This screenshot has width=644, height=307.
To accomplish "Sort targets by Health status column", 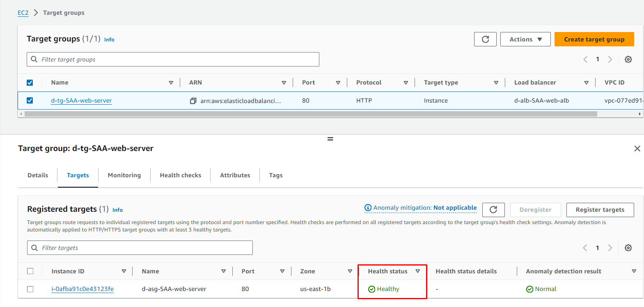I will 418,271.
